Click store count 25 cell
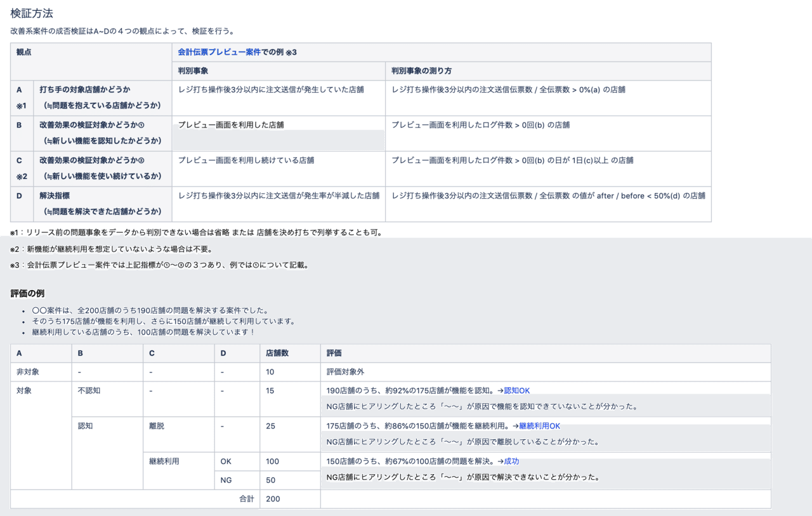 pos(290,435)
